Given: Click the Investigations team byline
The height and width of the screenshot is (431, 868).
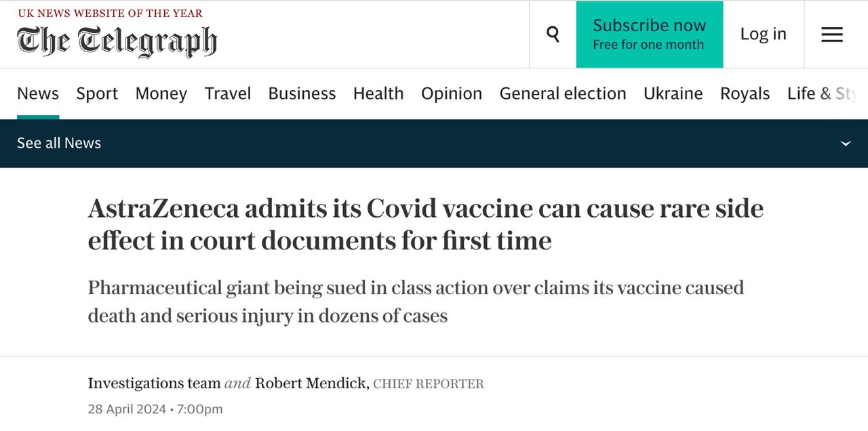Looking at the screenshot, I should (x=154, y=384).
